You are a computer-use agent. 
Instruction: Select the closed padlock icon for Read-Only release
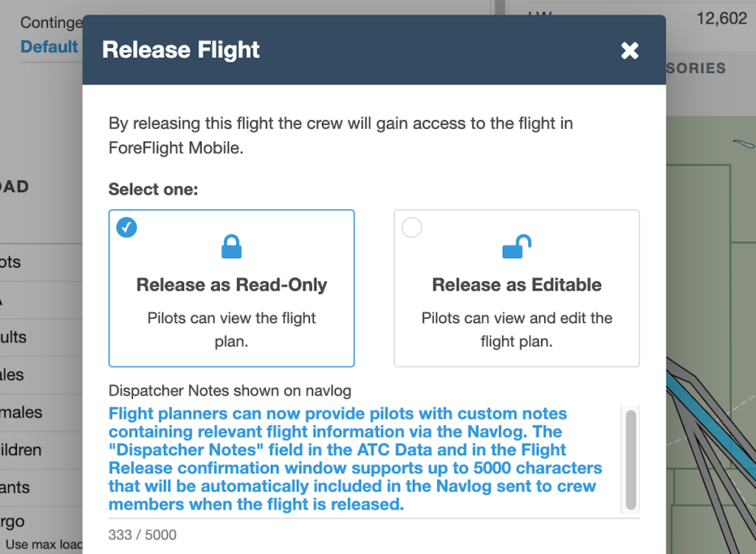tap(231, 246)
